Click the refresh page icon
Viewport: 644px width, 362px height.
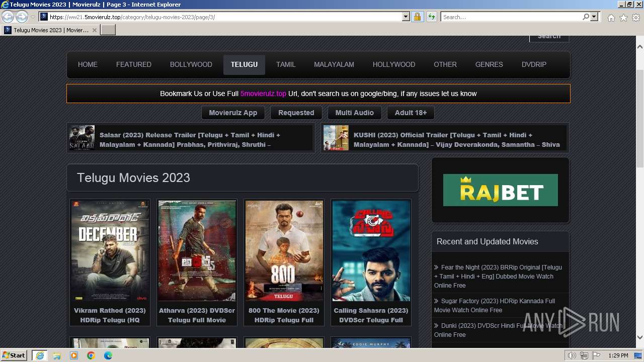pos(431,17)
